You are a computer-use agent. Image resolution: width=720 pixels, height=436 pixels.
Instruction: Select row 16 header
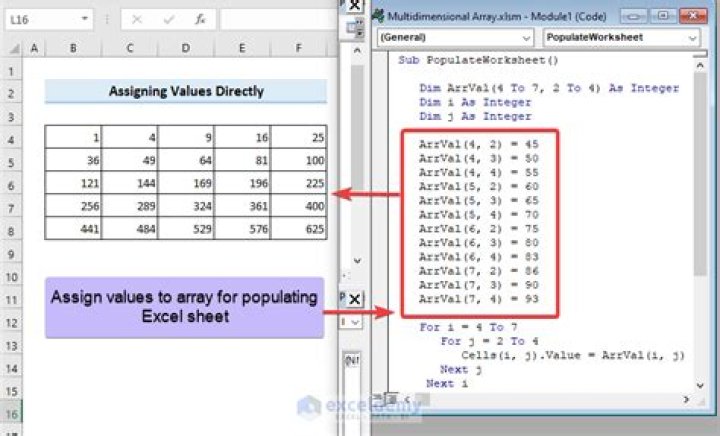[11, 414]
